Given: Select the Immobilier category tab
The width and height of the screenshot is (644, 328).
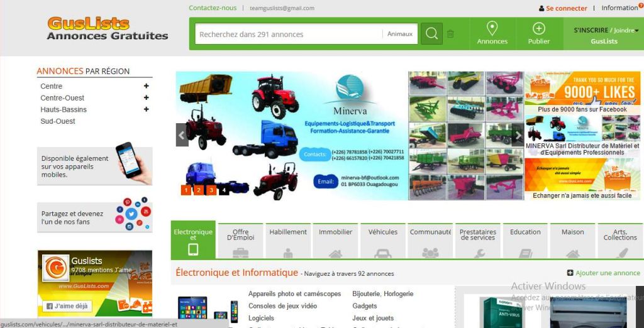Looking at the screenshot, I should [x=335, y=240].
